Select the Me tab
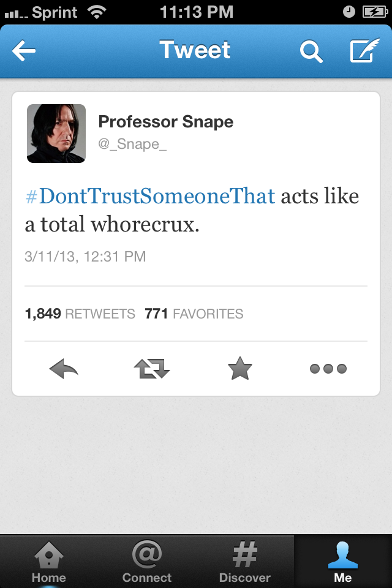 point(343,562)
